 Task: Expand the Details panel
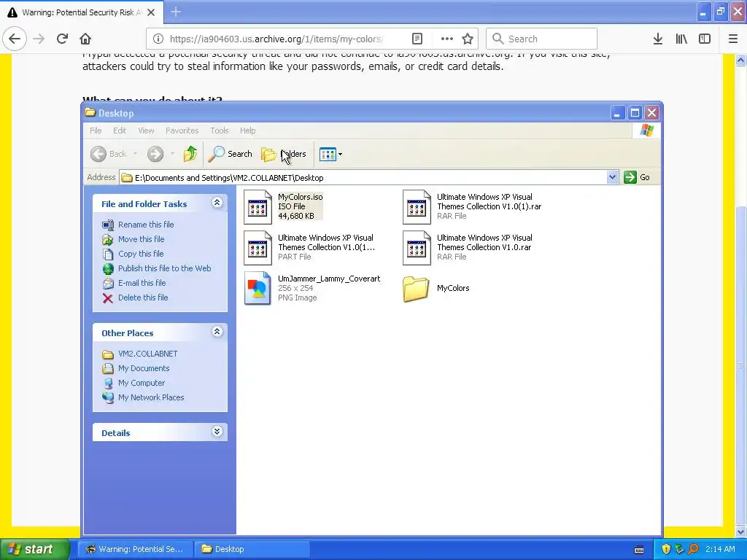(217, 432)
